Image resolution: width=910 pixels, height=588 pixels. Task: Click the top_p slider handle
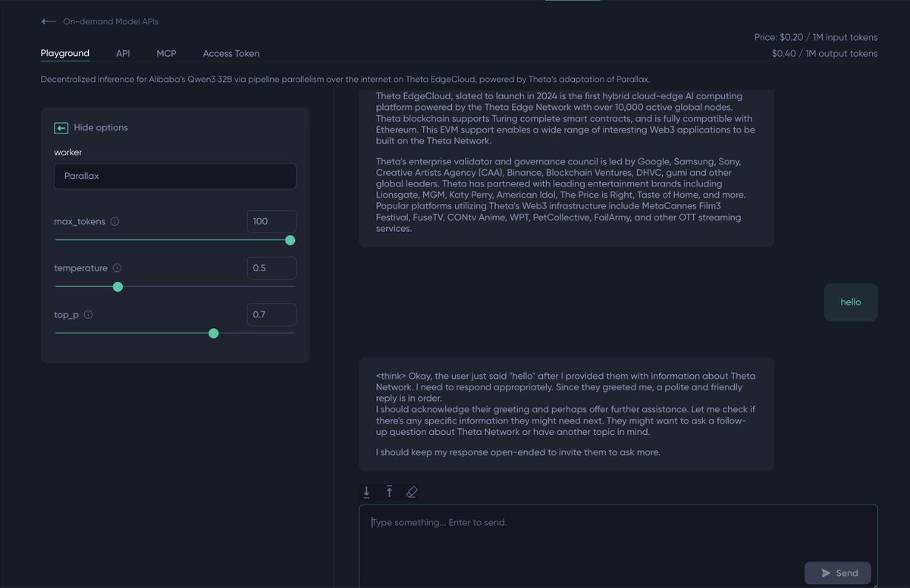(x=214, y=333)
